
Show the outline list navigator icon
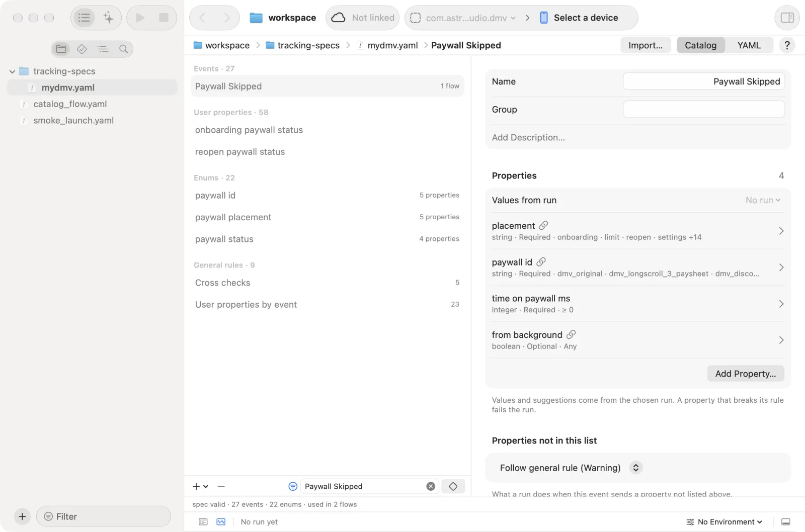(x=103, y=49)
